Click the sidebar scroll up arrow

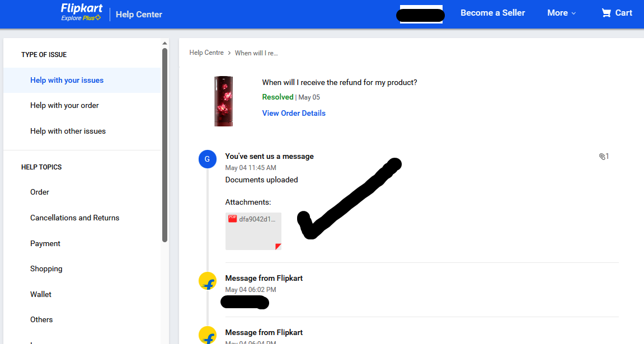click(x=164, y=43)
